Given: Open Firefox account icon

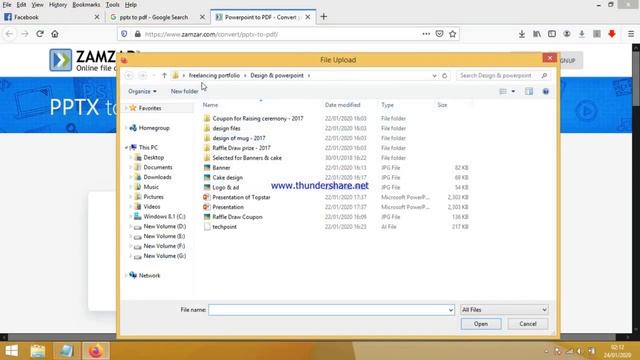Looking at the screenshot, I should (x=567, y=34).
